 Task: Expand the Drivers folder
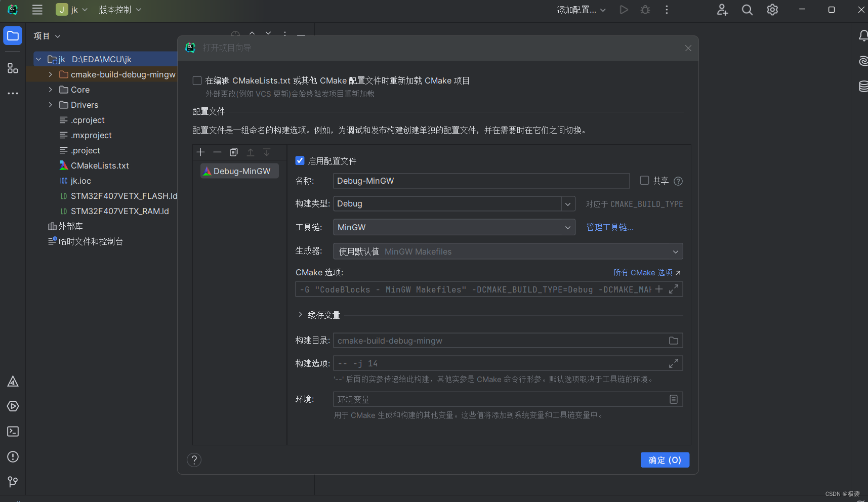[50, 105]
